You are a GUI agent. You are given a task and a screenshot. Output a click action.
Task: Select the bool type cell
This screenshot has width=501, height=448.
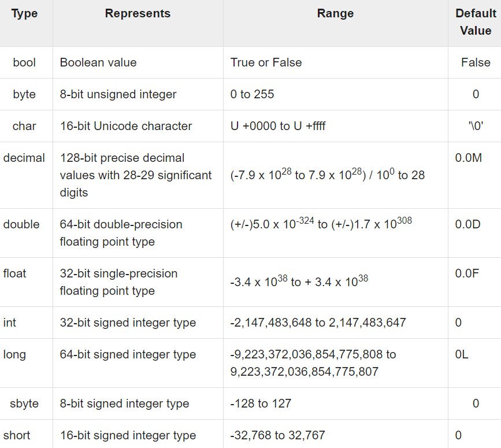(x=24, y=62)
